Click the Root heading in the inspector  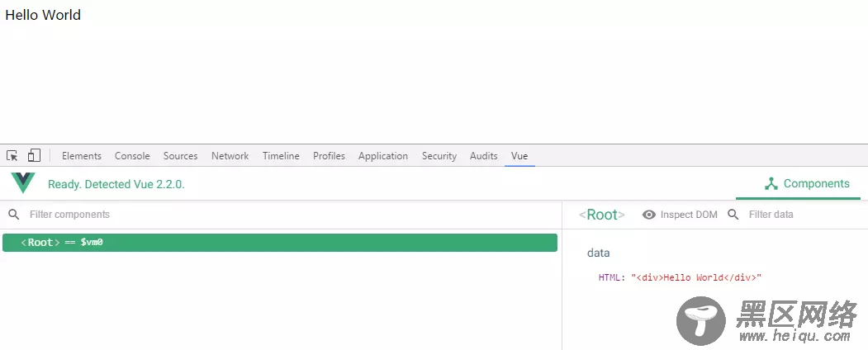click(x=602, y=215)
